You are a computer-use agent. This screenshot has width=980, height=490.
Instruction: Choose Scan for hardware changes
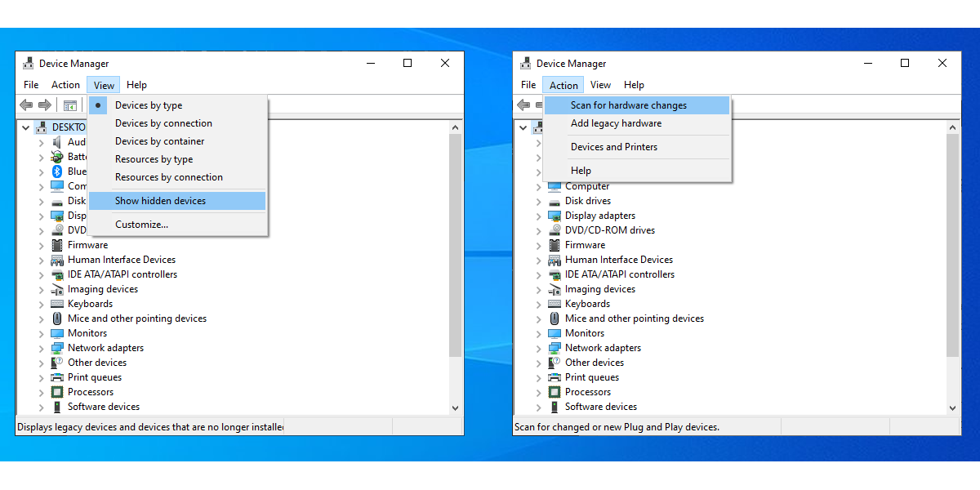628,105
